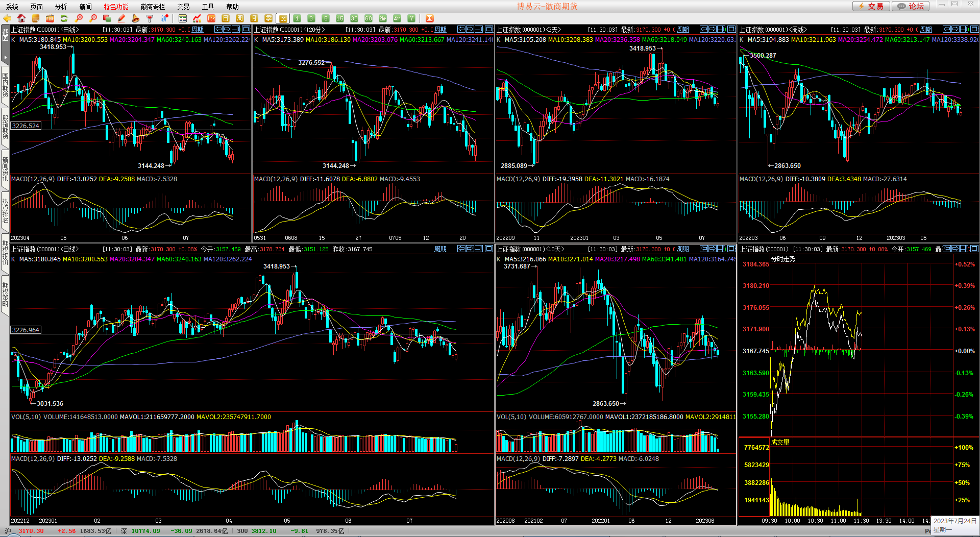Open the 热点排名 sidebar tab
The height and width of the screenshot is (537, 980).
5,211
